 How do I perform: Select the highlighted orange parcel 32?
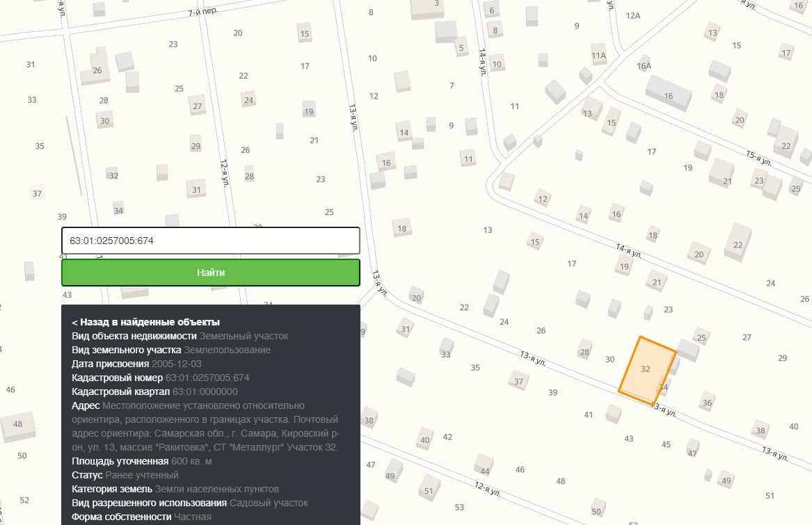tap(647, 370)
